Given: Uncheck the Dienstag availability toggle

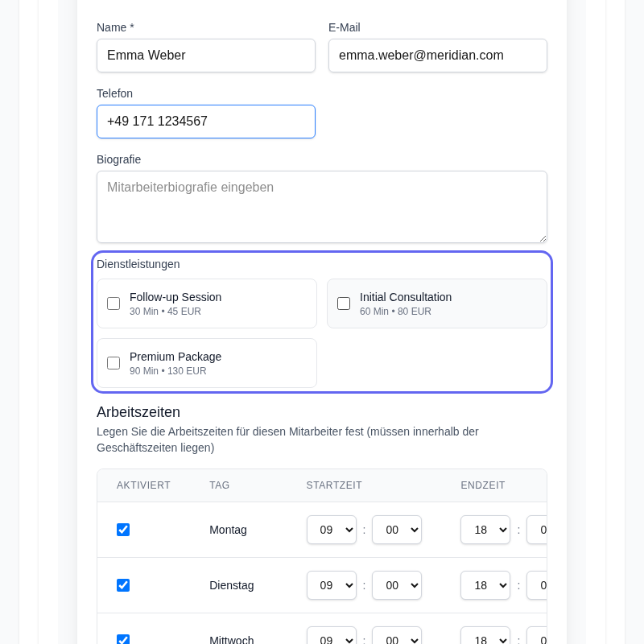Looking at the screenshot, I should (x=123, y=585).
